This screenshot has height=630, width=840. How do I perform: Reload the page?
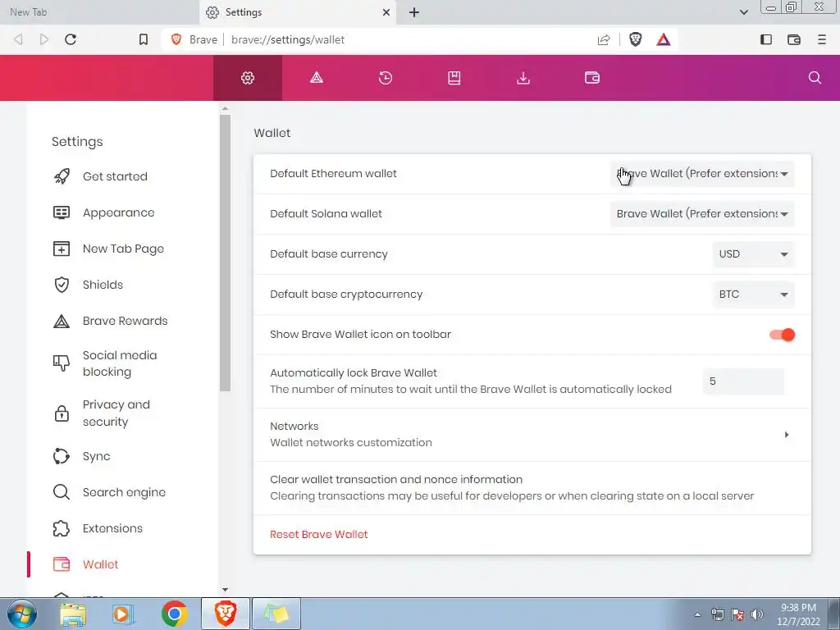(x=71, y=39)
